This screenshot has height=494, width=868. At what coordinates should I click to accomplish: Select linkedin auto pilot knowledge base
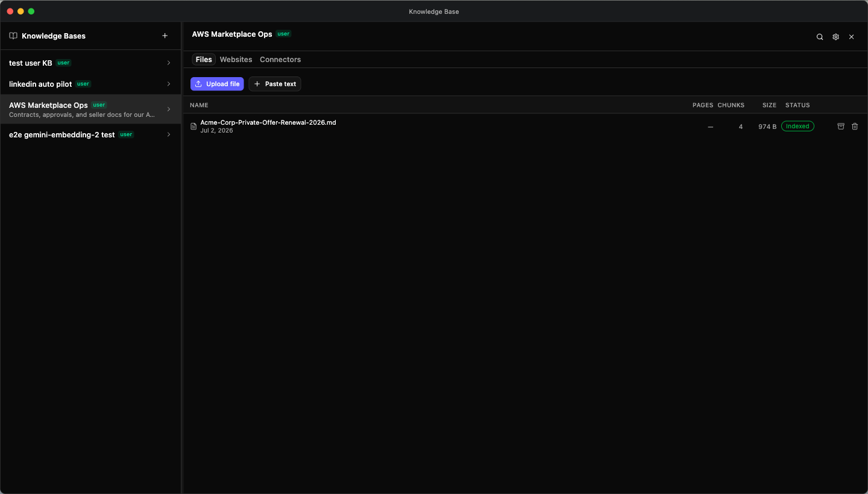coord(90,84)
